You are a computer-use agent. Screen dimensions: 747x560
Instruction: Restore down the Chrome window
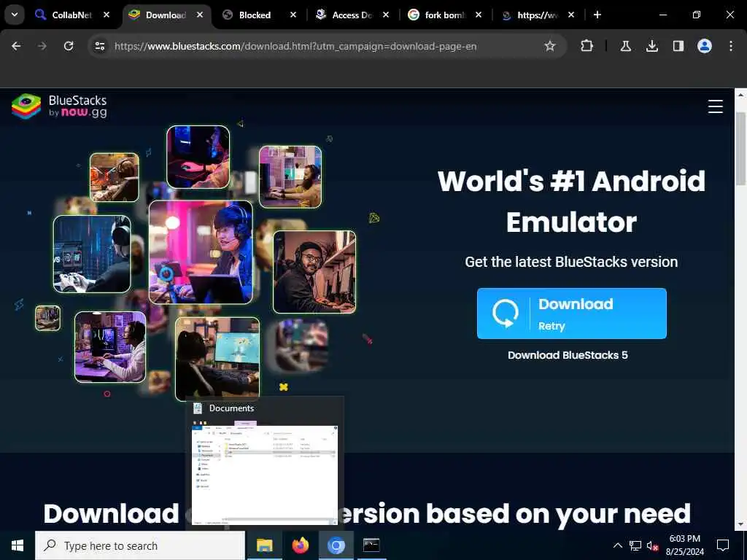pos(696,15)
